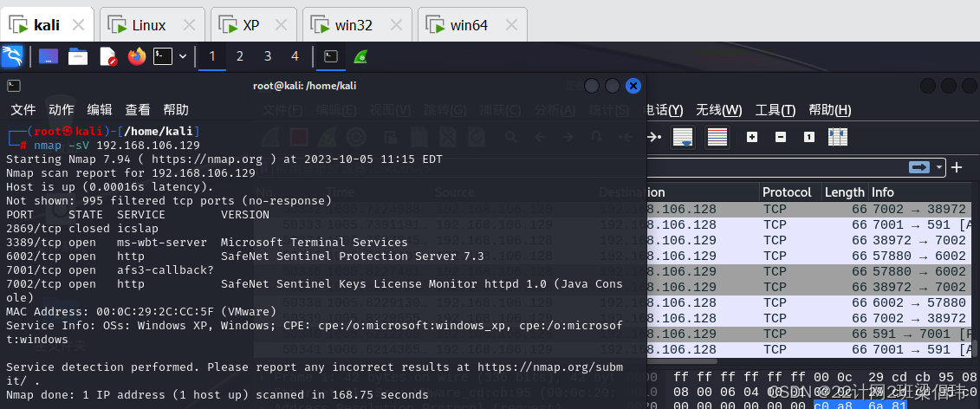This screenshot has height=409, width=980.
Task: Switch to workspace 3
Action: pos(268,57)
